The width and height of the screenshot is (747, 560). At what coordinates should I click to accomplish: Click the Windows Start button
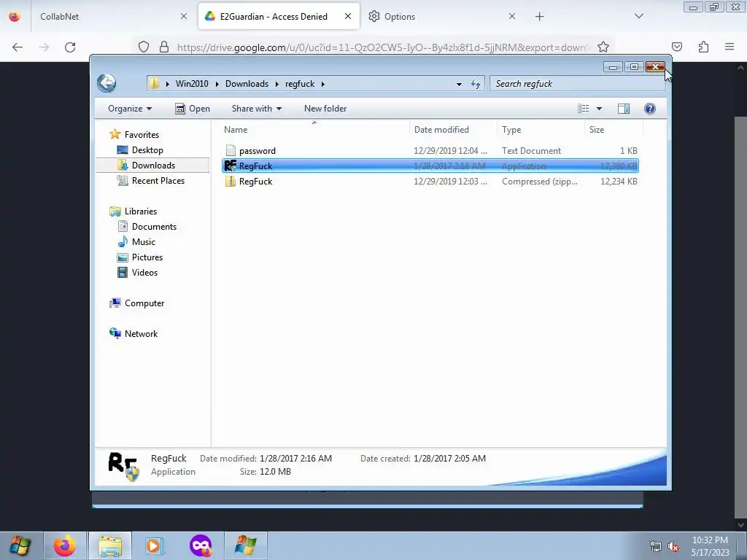pyautogui.click(x=20, y=545)
